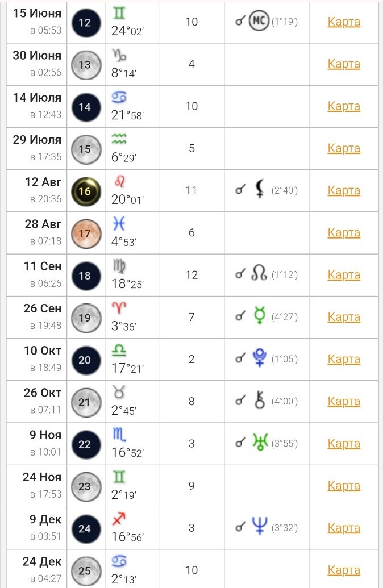The height and width of the screenshot is (588, 383).
Task: Click the new moon icon numbered 12
Action: (x=85, y=23)
